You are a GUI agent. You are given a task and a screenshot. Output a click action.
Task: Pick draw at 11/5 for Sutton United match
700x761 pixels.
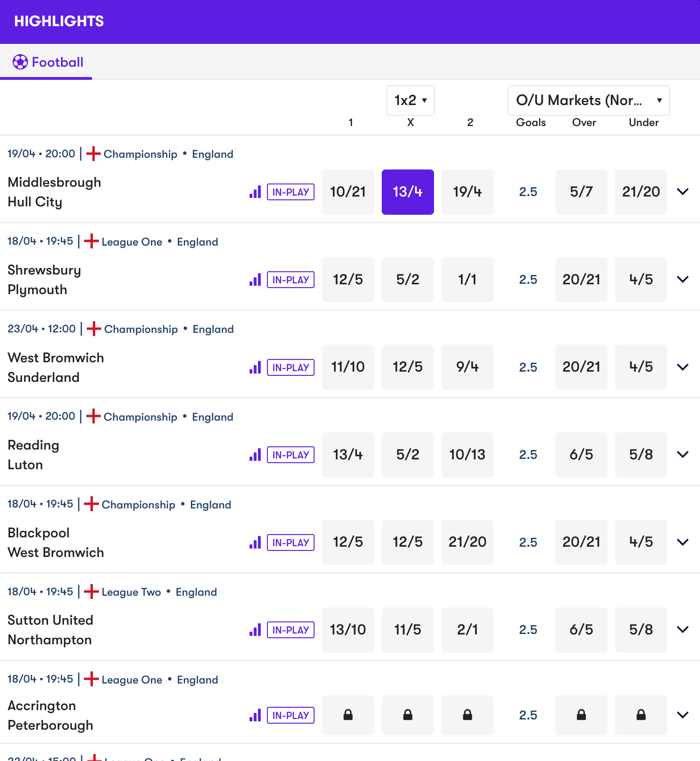[408, 630]
